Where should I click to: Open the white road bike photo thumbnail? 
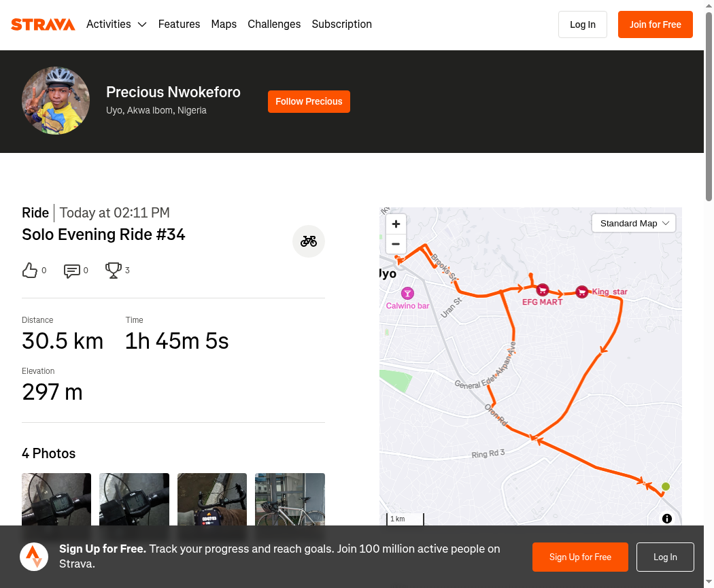[x=290, y=498]
